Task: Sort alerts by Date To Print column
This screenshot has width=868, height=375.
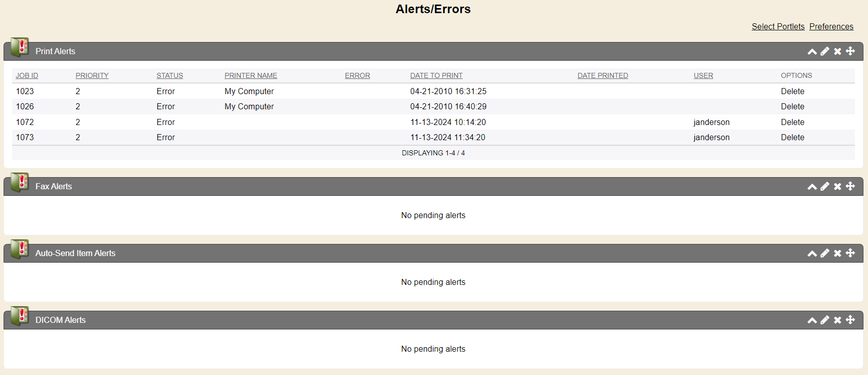Action: [x=436, y=75]
